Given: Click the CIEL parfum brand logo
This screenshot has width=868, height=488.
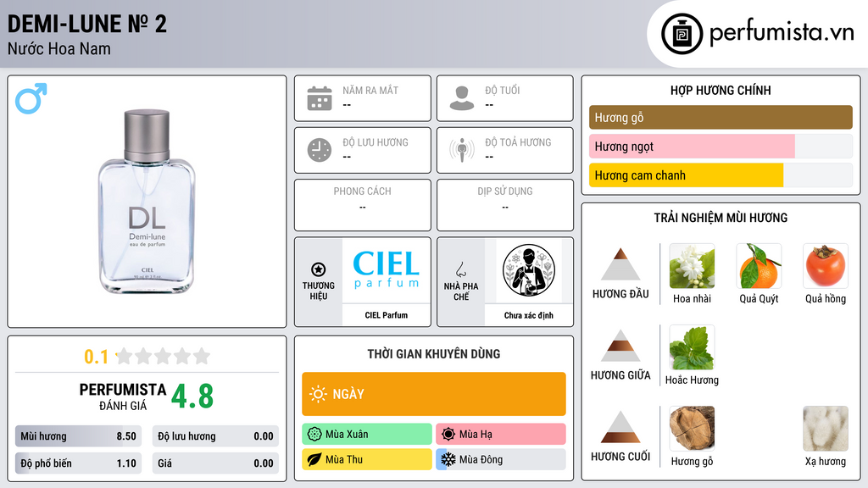Looking at the screenshot, I should pyautogui.click(x=387, y=269).
